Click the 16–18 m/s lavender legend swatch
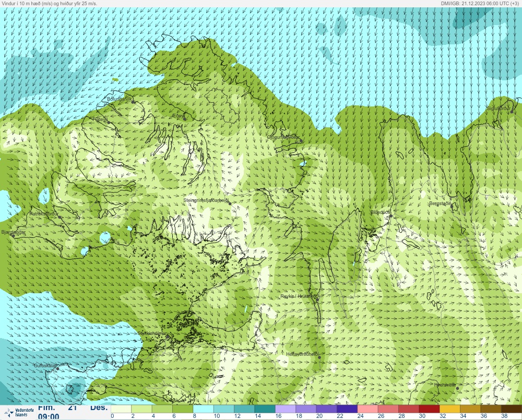Image resolution: width=522 pixels, height=420 pixels. click(286, 409)
